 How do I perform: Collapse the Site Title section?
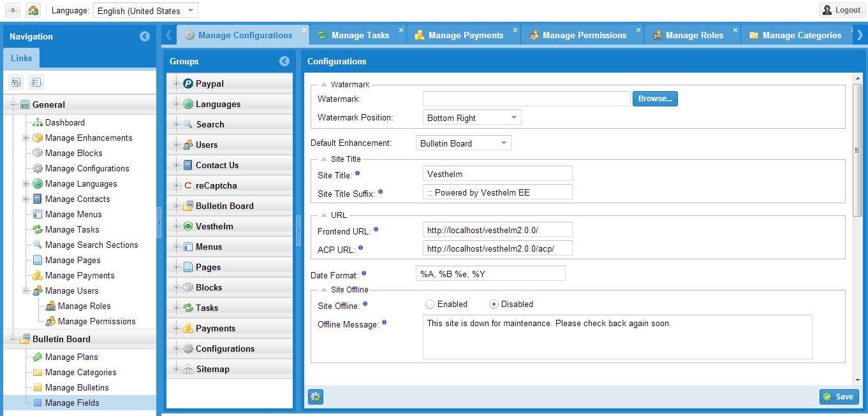(324, 159)
